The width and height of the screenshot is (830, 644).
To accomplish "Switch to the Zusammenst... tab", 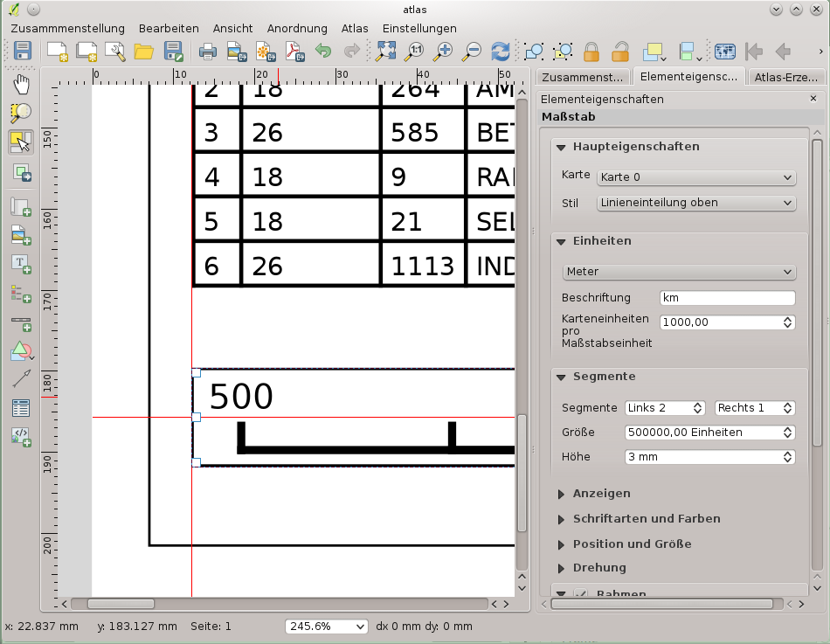I will [582, 77].
